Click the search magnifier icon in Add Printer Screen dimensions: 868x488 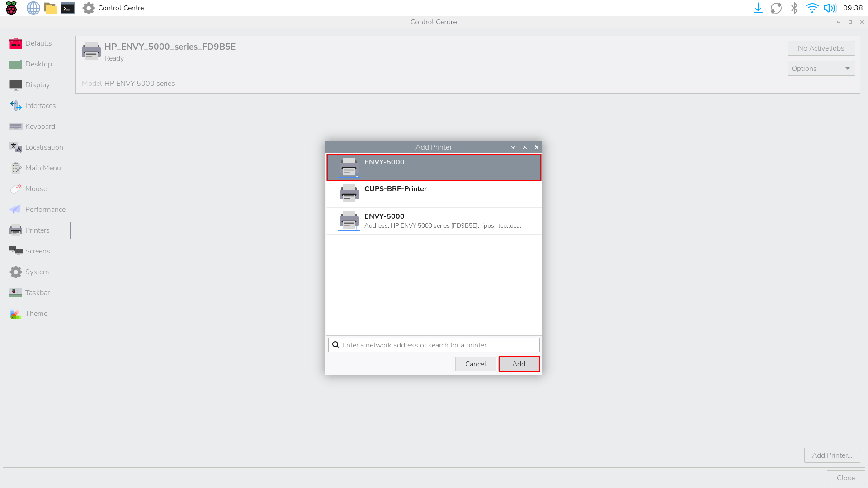point(336,345)
